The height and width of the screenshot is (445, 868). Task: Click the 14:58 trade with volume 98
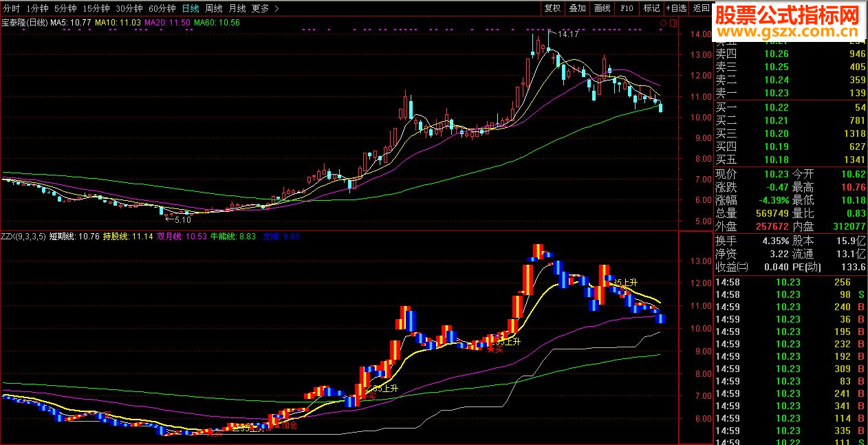tap(790, 294)
